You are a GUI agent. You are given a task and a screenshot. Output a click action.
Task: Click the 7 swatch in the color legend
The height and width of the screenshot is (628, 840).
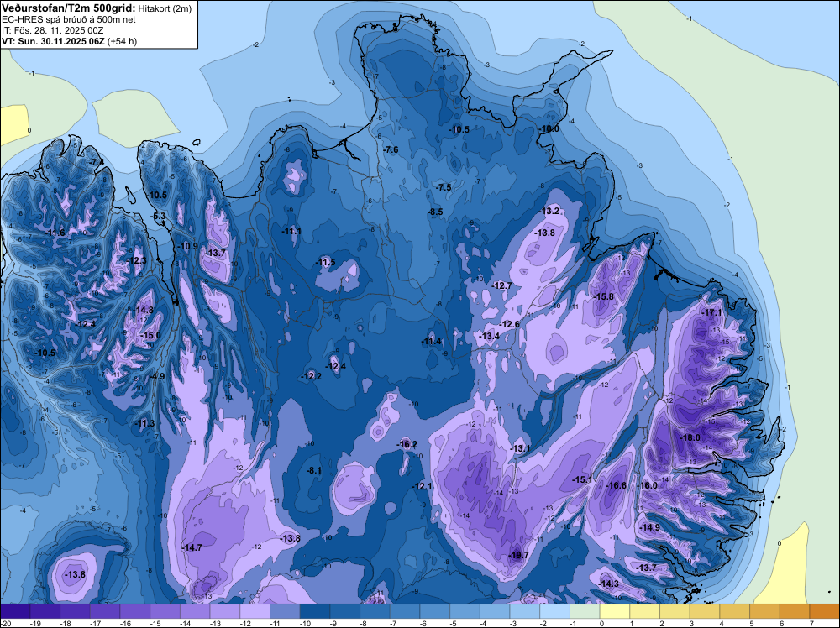coord(825,611)
